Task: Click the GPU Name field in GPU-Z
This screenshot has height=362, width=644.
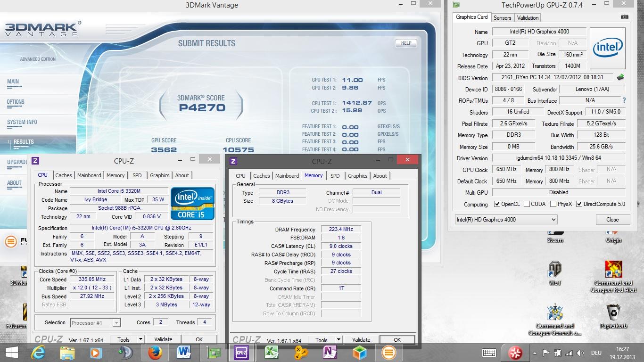Action: (x=539, y=32)
